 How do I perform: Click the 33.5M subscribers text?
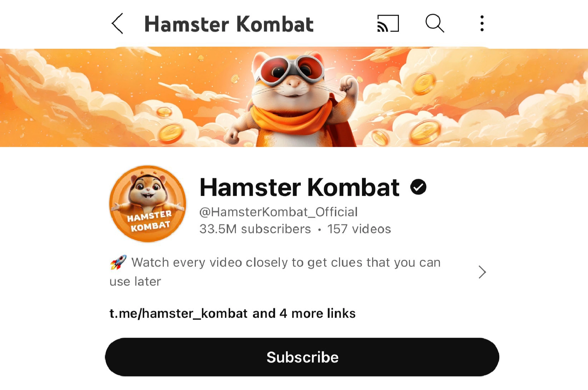pos(255,229)
